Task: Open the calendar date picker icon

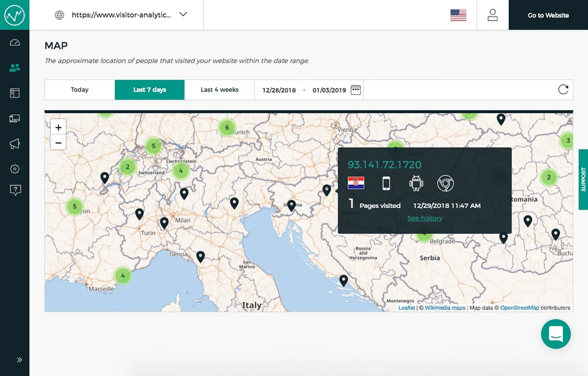Action: tap(356, 90)
